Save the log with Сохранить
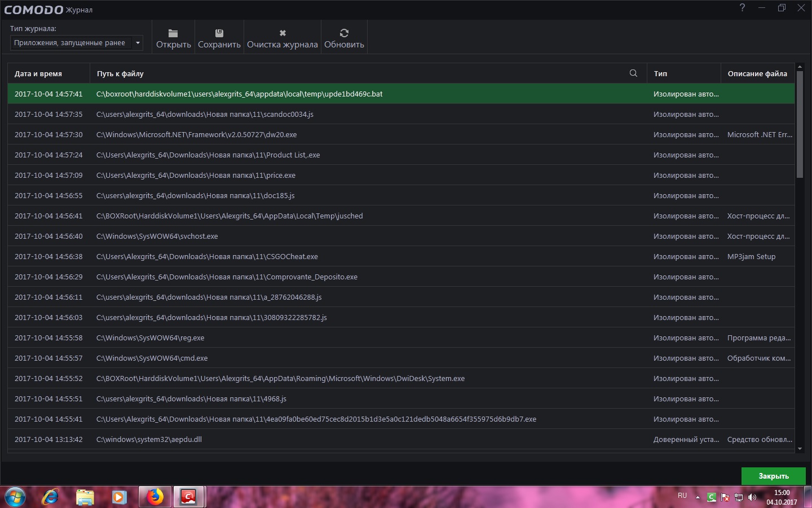The image size is (812, 508). pos(219,38)
